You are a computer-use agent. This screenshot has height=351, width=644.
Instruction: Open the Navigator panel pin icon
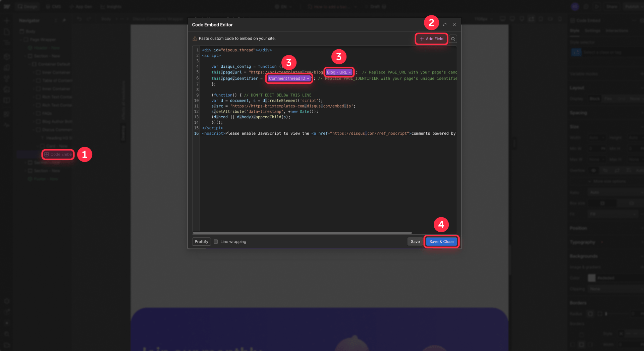point(64,20)
